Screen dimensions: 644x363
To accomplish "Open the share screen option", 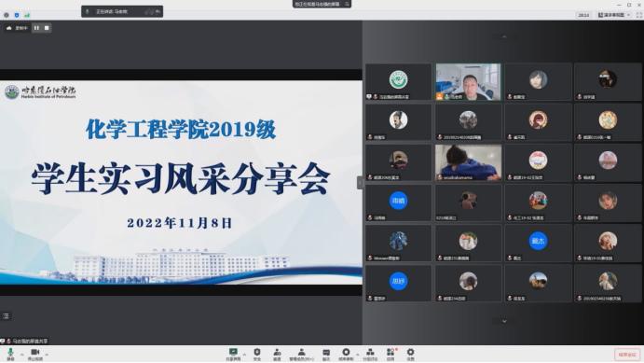I will coord(233,354).
